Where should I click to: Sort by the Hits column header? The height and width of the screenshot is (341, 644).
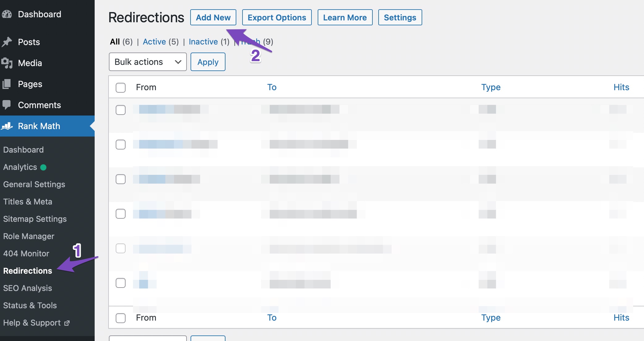pos(621,87)
